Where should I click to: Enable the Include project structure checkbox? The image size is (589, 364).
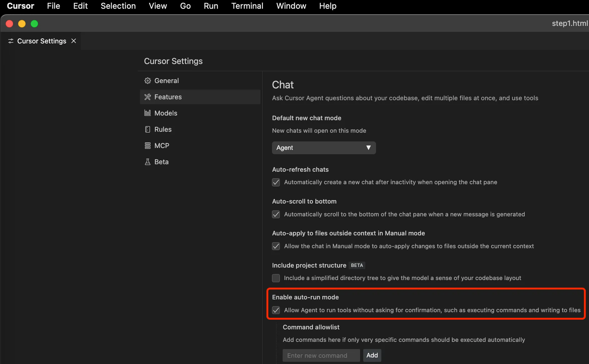coord(276,278)
